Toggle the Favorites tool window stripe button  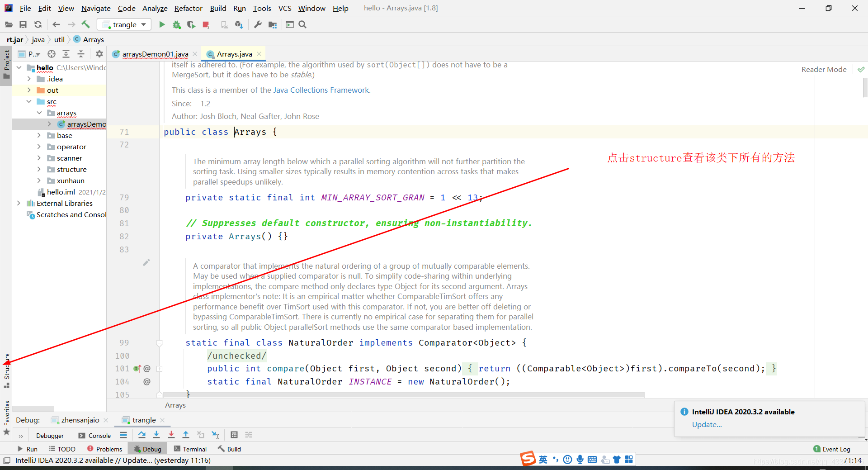pos(6,418)
